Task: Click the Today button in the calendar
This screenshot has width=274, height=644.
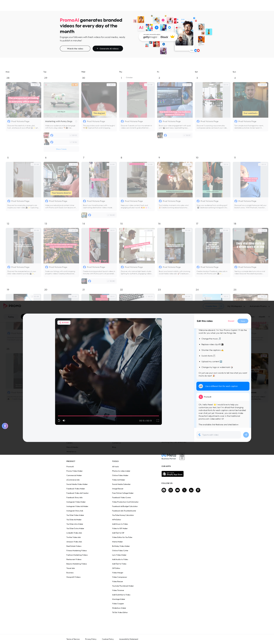Action: point(11,317)
